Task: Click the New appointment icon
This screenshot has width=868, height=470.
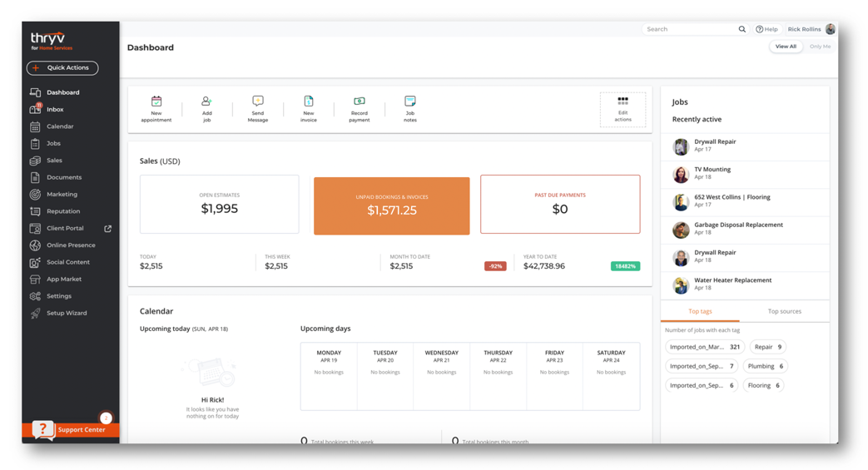Action: pos(156,101)
